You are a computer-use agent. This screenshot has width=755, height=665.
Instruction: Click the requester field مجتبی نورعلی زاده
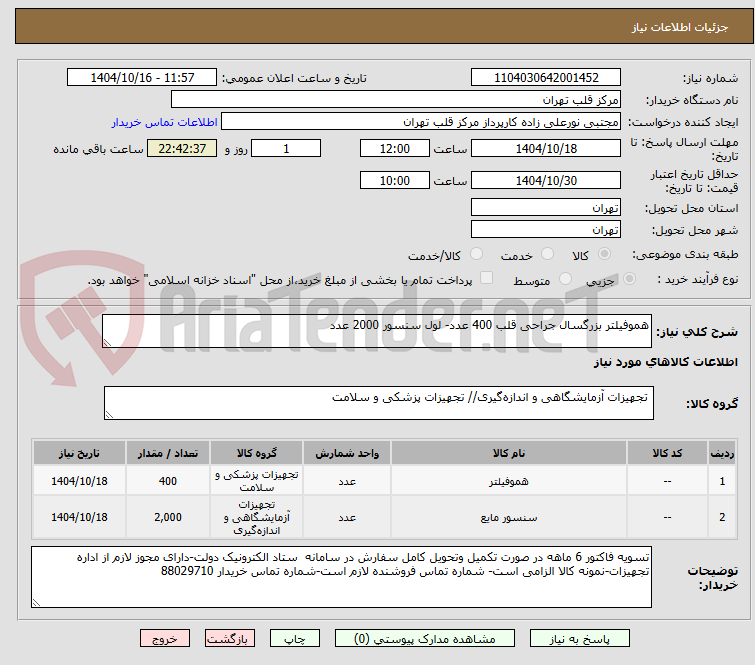tap(421, 122)
